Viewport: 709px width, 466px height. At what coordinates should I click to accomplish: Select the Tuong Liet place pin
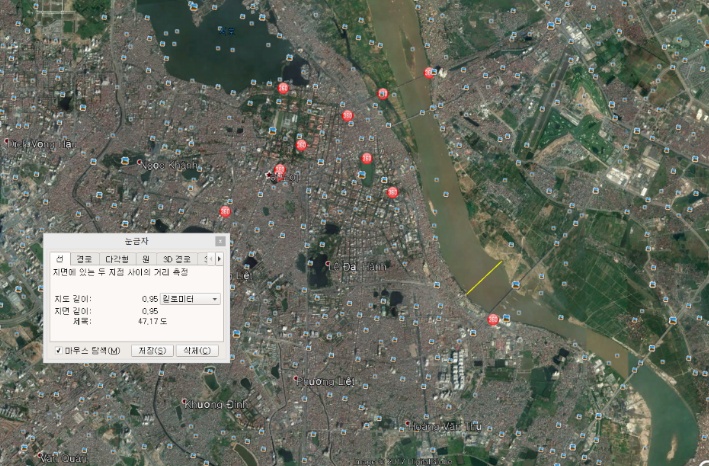[296, 380]
